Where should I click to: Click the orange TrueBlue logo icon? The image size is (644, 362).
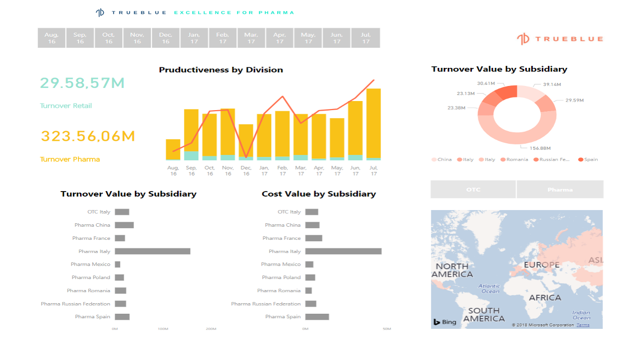pos(523,39)
